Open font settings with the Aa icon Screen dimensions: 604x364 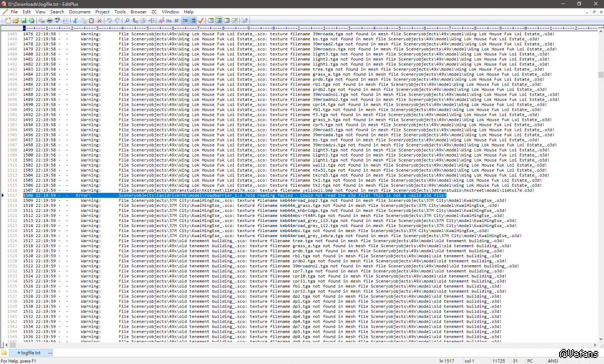[161, 20]
